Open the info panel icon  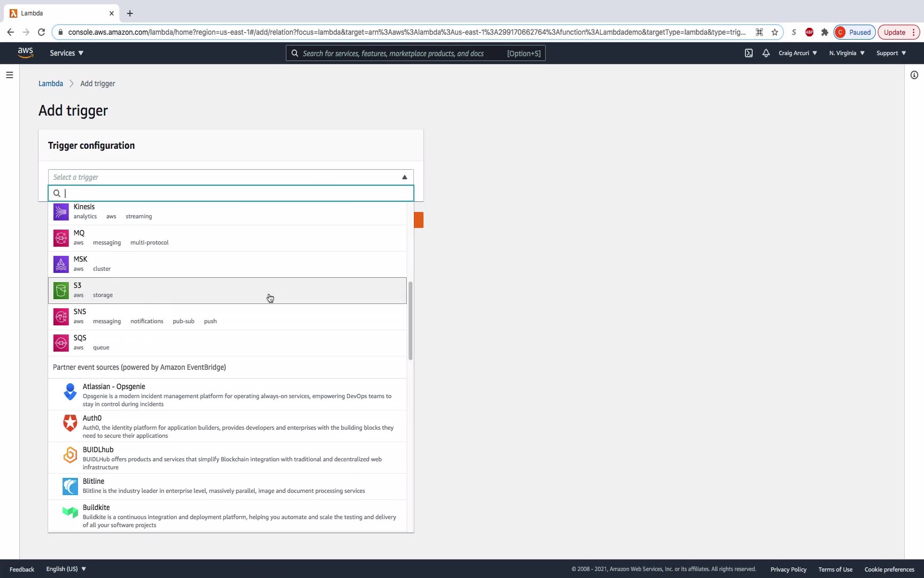click(914, 75)
